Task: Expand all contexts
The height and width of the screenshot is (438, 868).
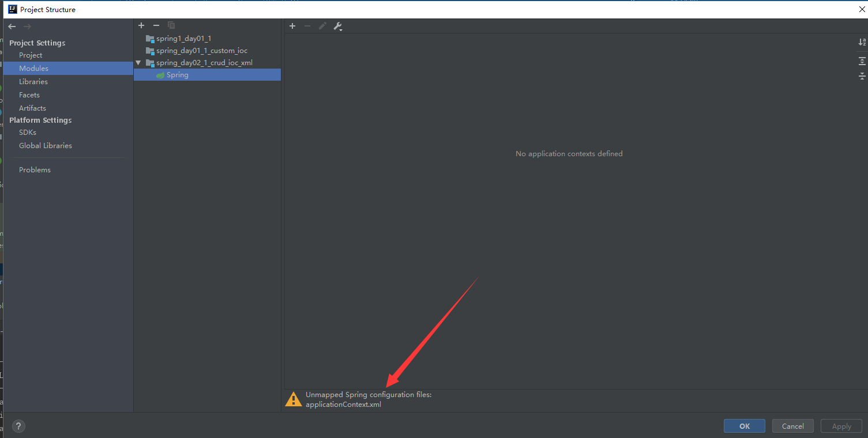Action: click(862, 61)
